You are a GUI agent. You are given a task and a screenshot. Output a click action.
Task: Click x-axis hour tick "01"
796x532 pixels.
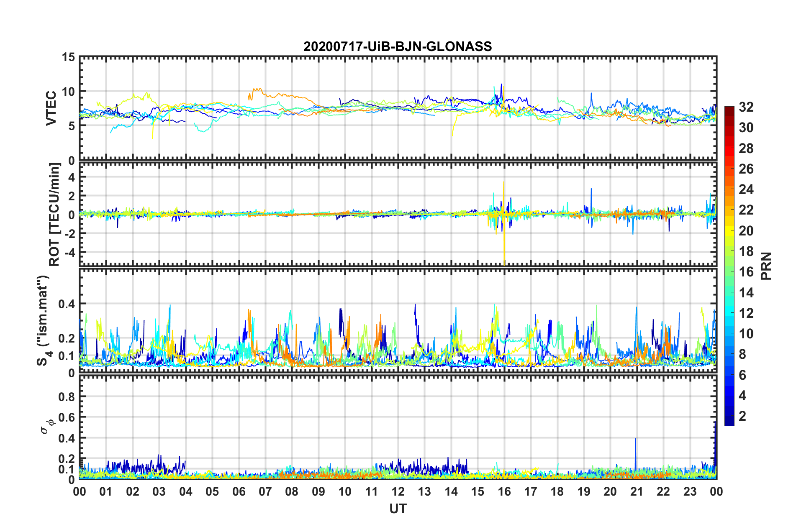106,491
